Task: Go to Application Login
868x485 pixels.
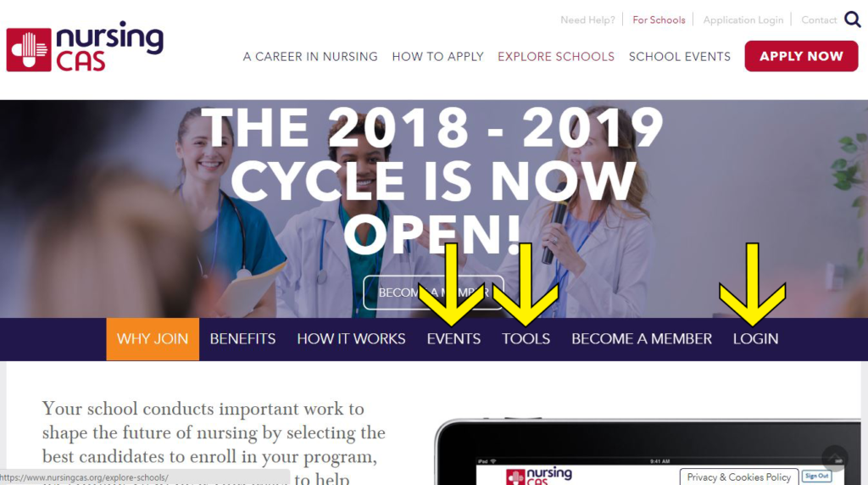Action: [743, 20]
